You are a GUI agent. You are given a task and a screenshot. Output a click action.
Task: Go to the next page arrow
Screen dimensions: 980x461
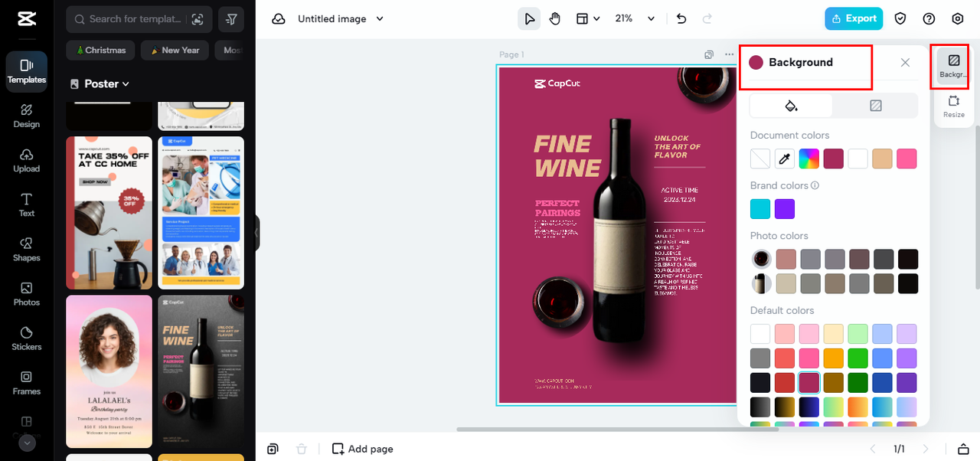[926, 449]
